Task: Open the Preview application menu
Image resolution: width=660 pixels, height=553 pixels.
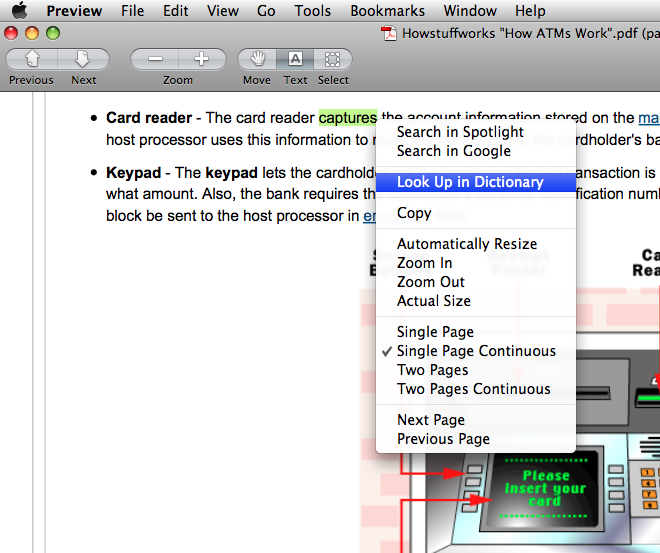Action: tap(74, 11)
